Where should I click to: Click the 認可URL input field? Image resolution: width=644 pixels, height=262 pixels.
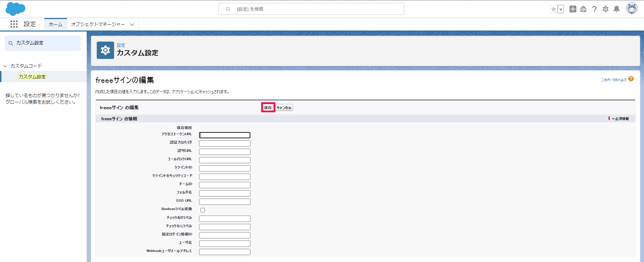pos(225,152)
